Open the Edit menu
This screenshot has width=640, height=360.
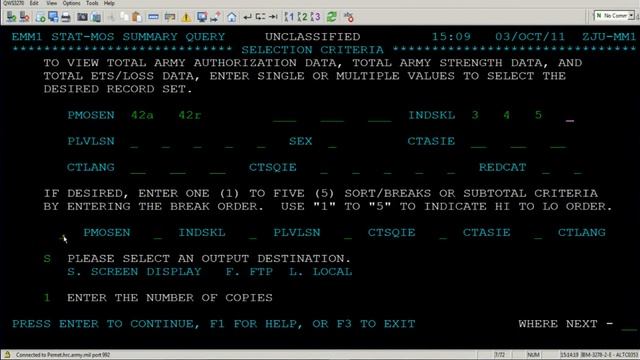pyautogui.click(x=34, y=3)
